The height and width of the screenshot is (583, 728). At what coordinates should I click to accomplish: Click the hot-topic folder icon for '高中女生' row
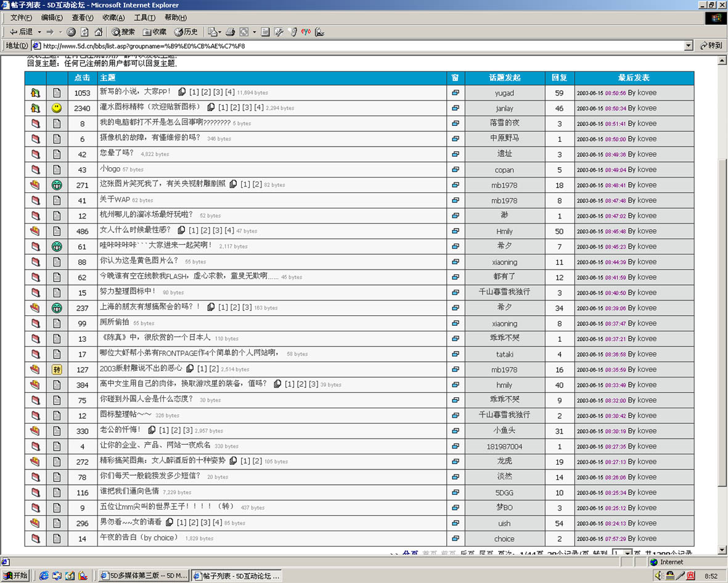coord(35,384)
